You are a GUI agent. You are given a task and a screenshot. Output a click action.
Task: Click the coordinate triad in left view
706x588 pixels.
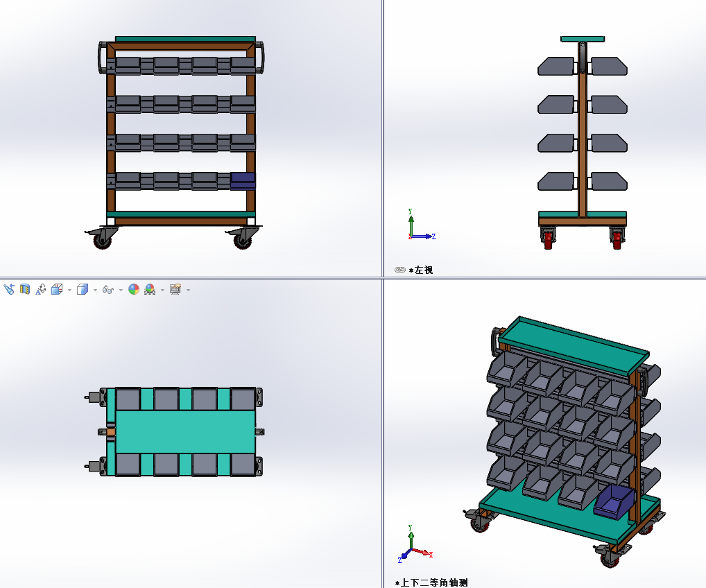pos(421,225)
